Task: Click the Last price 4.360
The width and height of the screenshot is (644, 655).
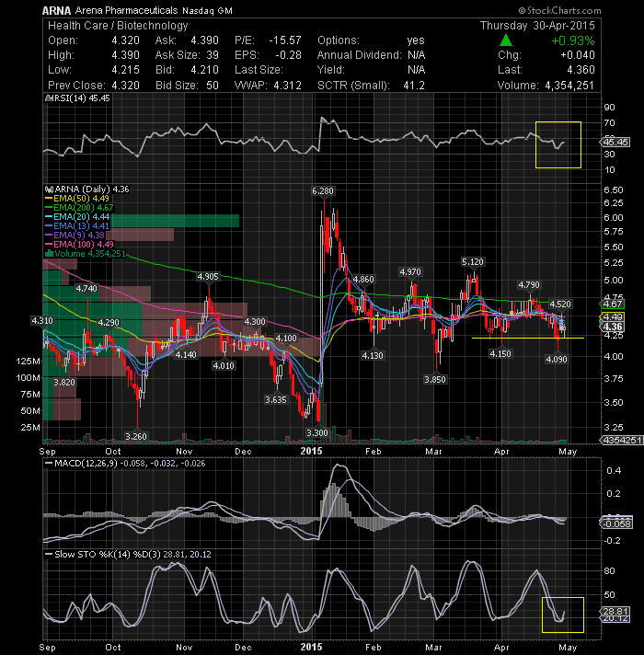Action: (581, 70)
